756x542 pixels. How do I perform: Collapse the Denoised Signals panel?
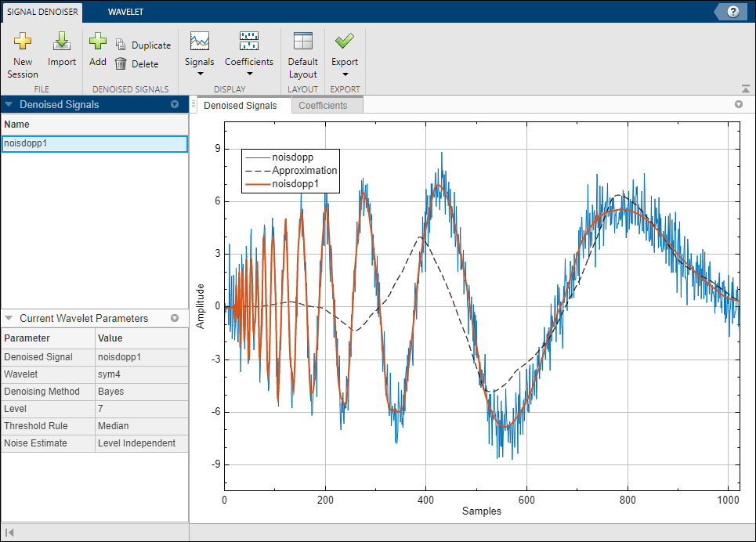9,104
